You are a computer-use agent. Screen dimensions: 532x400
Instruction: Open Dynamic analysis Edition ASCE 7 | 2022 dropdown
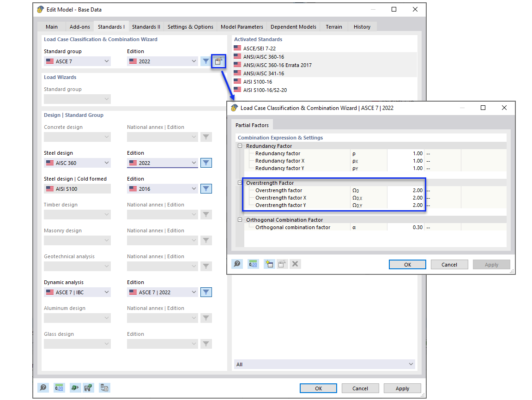point(163,292)
